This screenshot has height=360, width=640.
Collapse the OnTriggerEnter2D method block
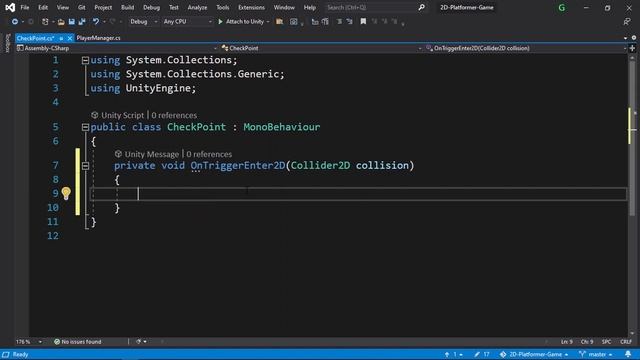pos(85,166)
